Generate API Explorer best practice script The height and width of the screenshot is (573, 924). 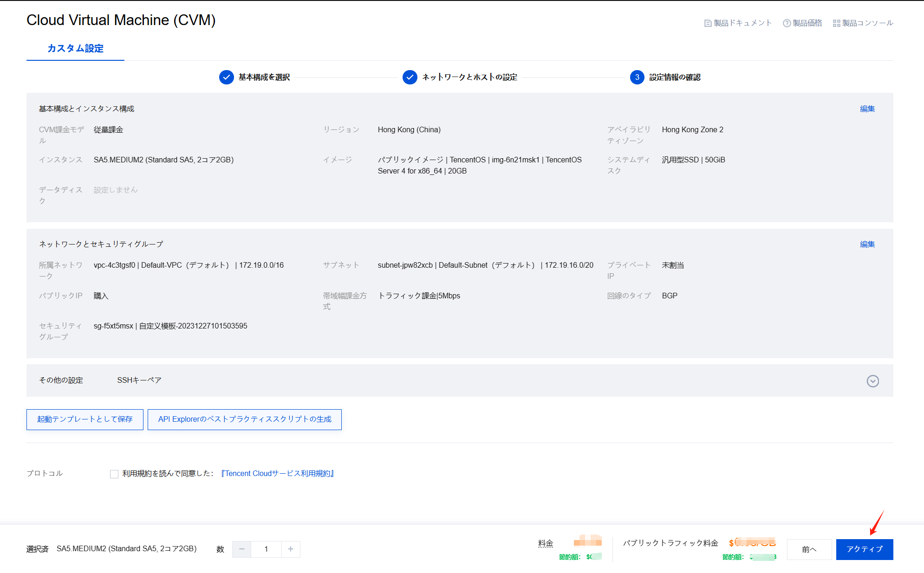[x=245, y=419]
